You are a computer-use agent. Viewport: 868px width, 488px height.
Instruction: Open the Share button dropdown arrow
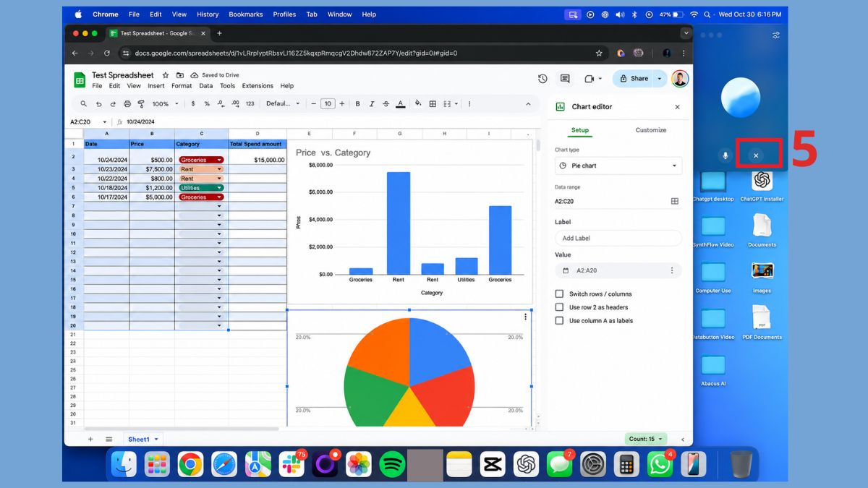(660, 79)
